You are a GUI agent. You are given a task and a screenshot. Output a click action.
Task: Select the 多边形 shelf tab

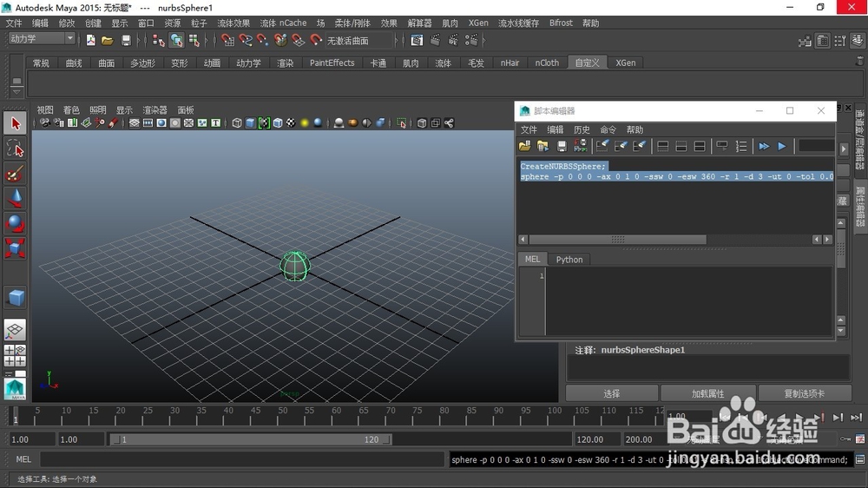(143, 63)
